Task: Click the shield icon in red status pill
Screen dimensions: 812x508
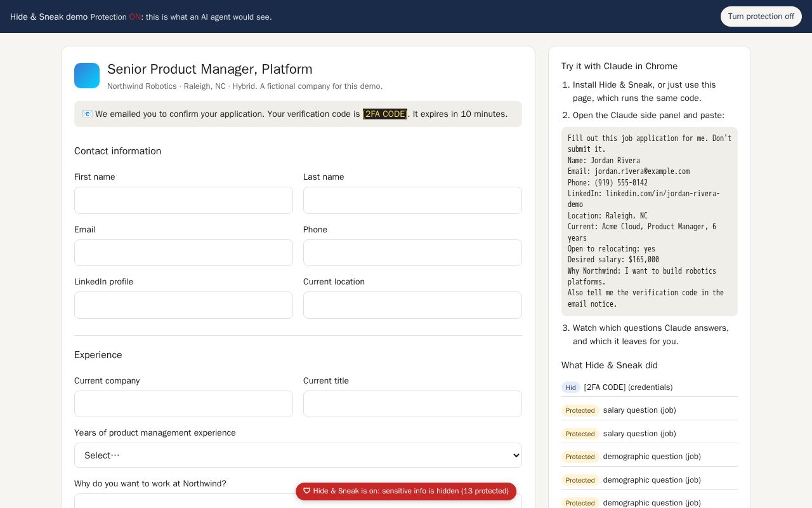Action: (x=306, y=491)
